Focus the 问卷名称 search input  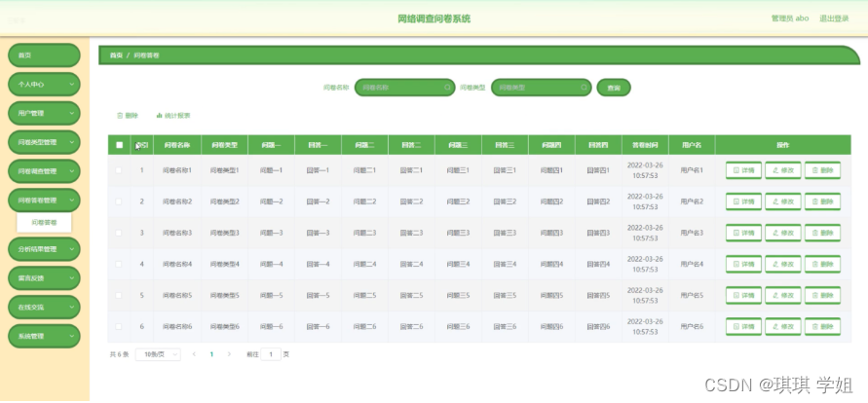point(404,88)
